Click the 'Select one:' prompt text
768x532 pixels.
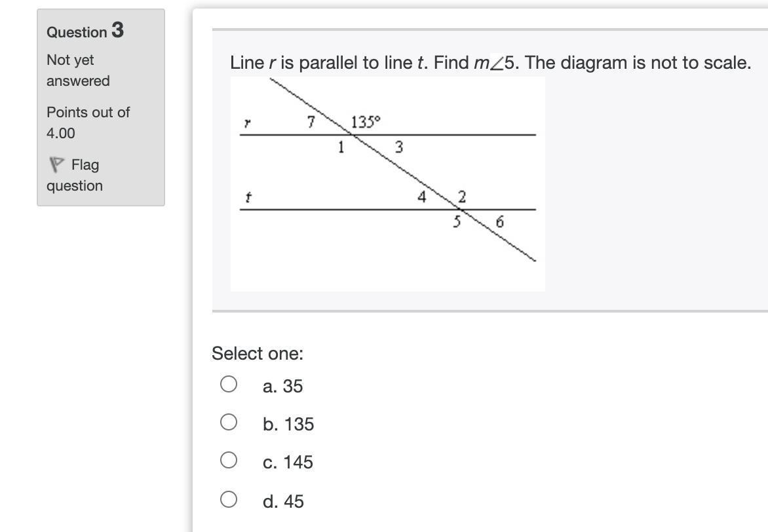tap(258, 354)
